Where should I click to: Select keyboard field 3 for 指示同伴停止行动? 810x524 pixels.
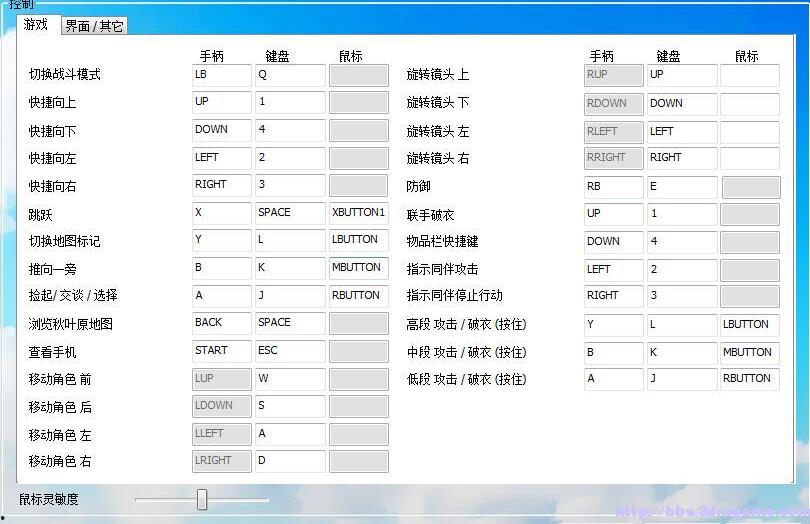682,296
